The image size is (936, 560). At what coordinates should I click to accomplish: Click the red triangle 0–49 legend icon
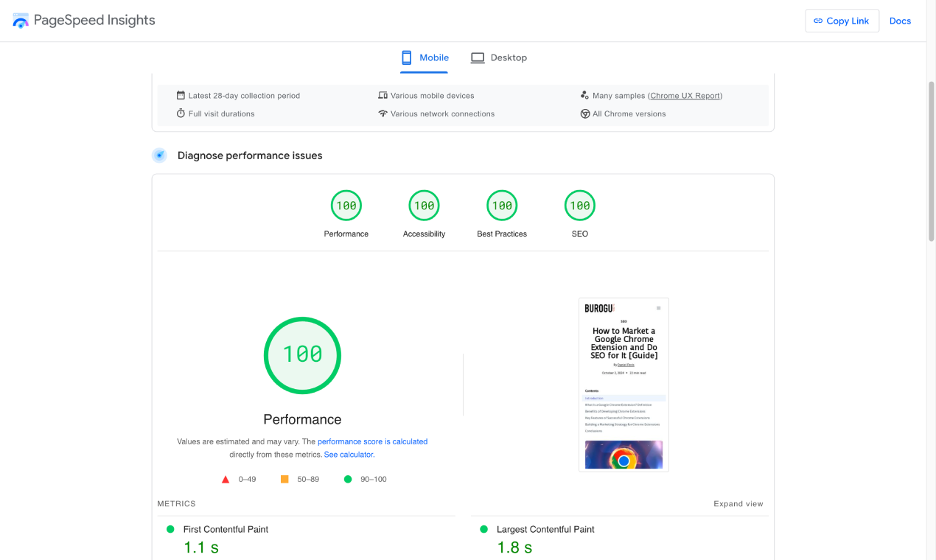pyautogui.click(x=226, y=479)
